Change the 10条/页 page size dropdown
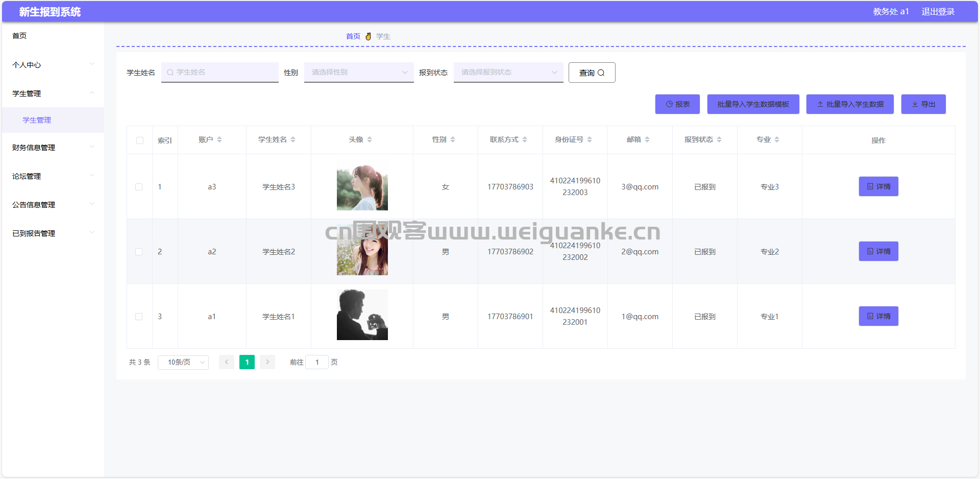Image resolution: width=980 pixels, height=479 pixels. pos(183,362)
